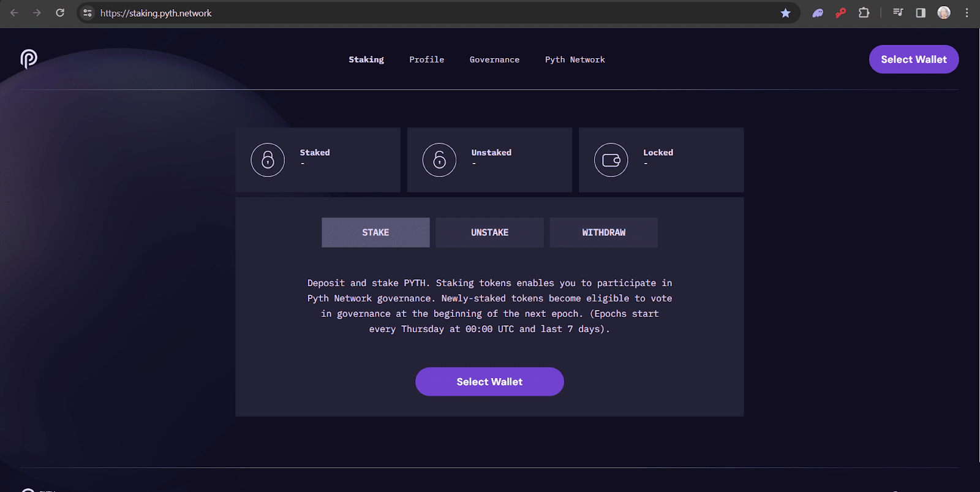Switch to the UNSTAKE tab
This screenshot has width=980, height=492.
(x=489, y=232)
